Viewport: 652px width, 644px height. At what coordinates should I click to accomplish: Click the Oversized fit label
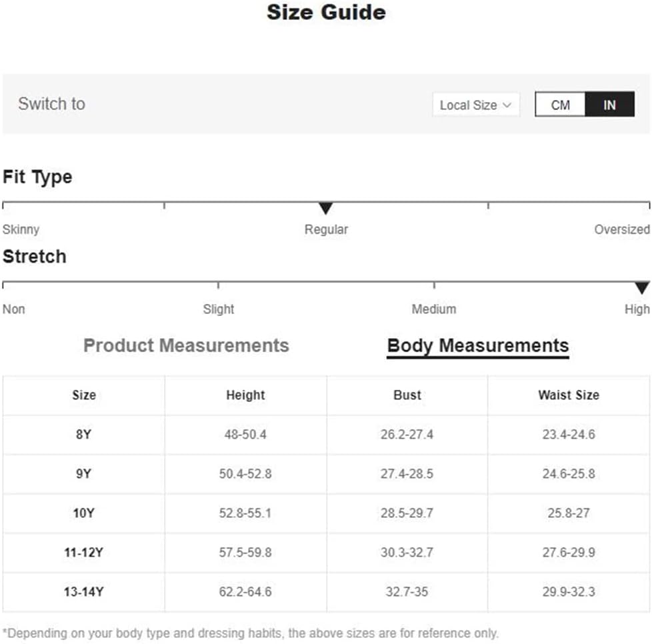pyautogui.click(x=621, y=229)
